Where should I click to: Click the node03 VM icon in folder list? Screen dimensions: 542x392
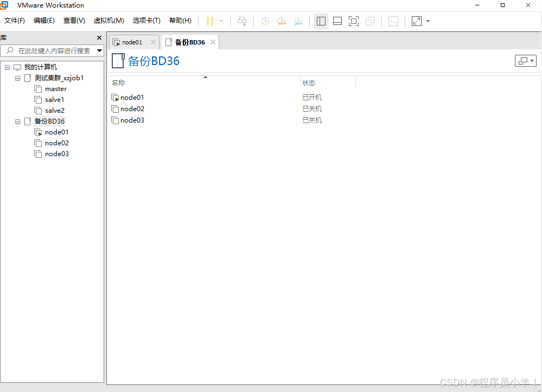pos(115,120)
